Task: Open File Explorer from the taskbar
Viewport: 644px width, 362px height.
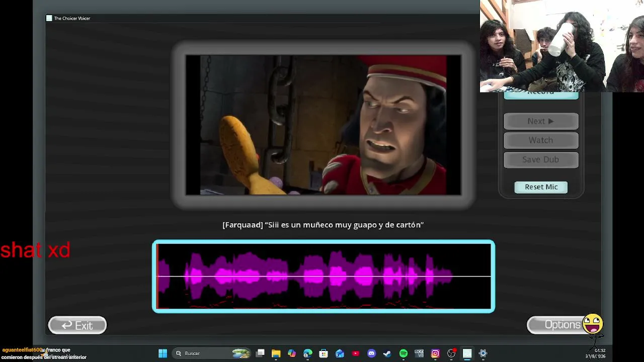Action: [x=276, y=353]
